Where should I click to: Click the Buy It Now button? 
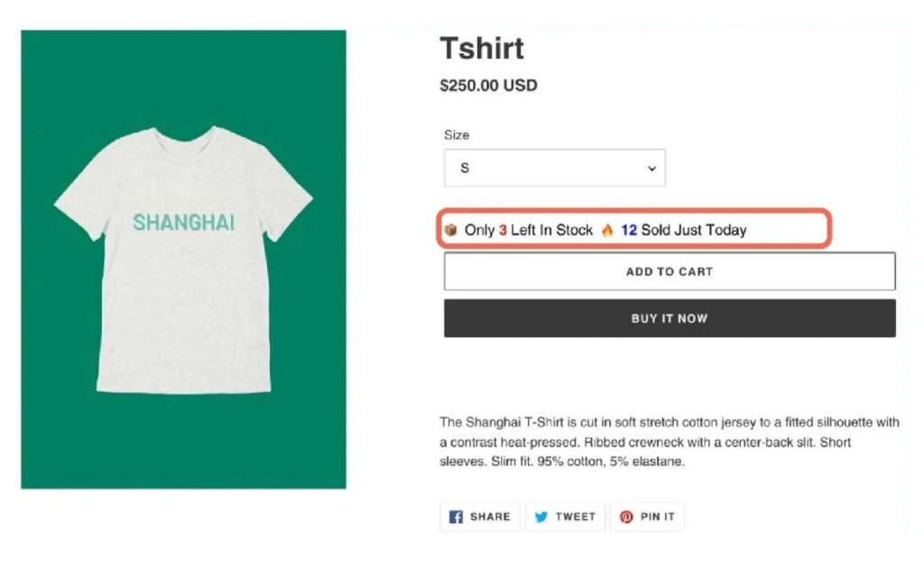pos(669,318)
